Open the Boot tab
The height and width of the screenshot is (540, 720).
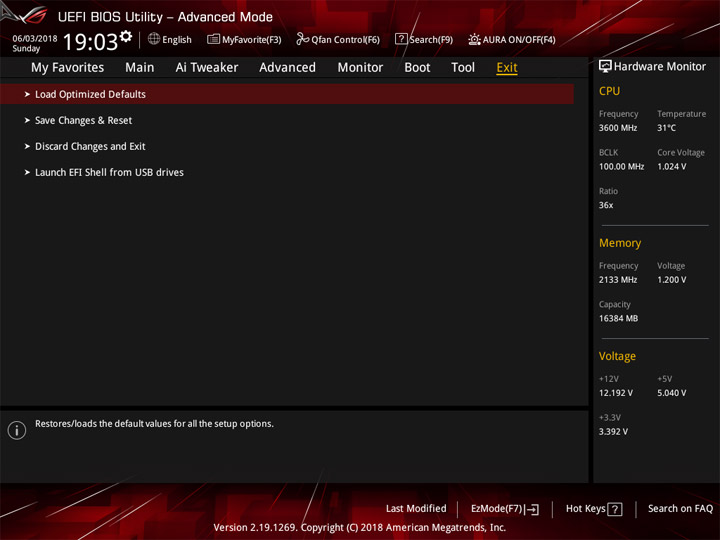click(417, 68)
